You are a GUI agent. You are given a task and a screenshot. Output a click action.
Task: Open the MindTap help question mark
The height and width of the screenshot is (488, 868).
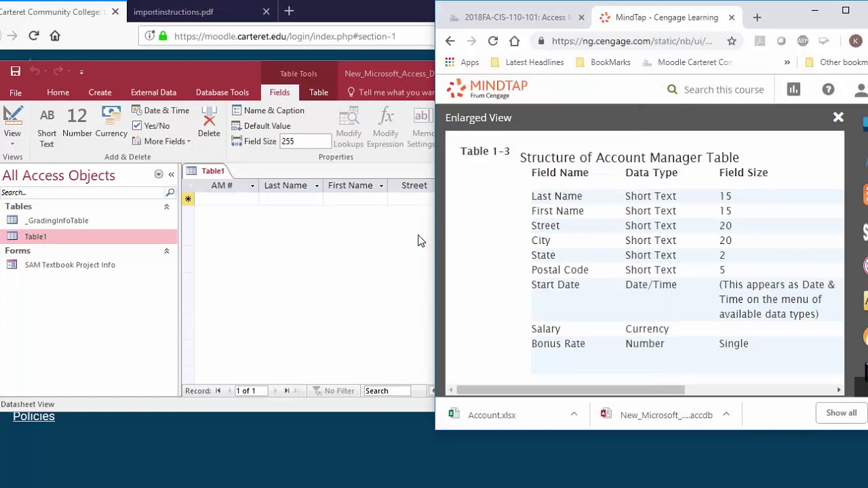click(x=828, y=89)
